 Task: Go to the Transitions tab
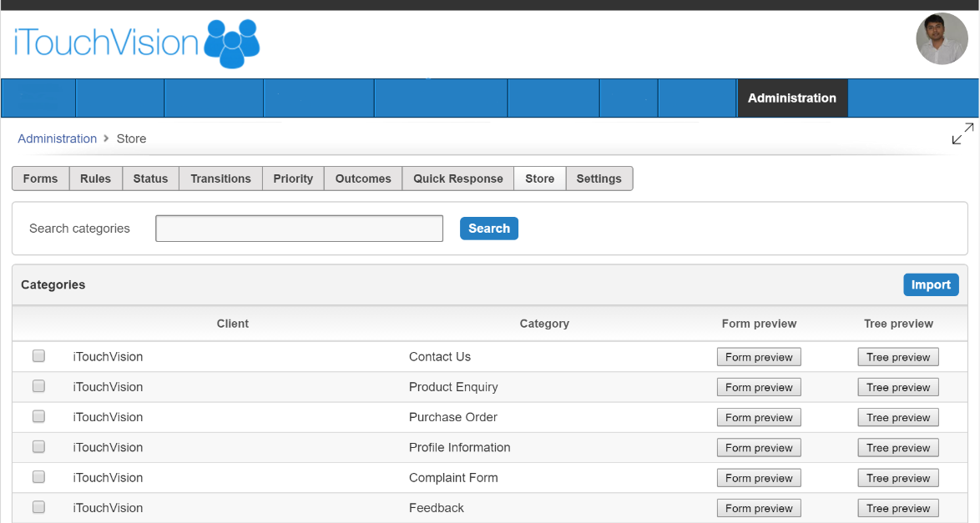pos(220,179)
